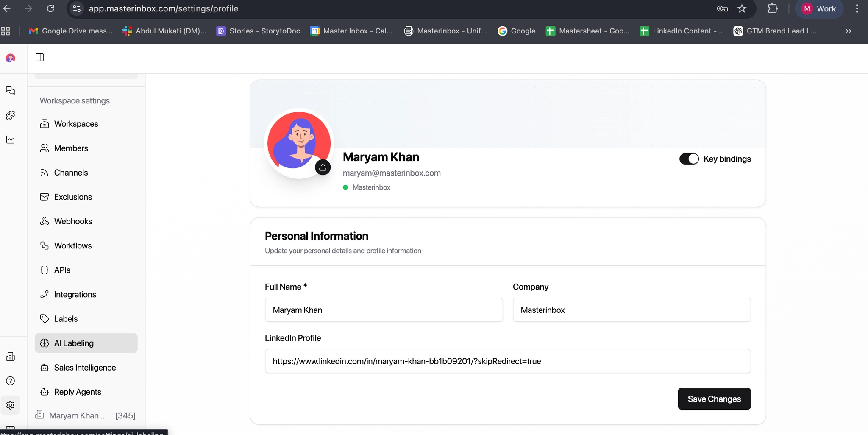
Task: Open the Google bookmark
Action: (x=517, y=31)
